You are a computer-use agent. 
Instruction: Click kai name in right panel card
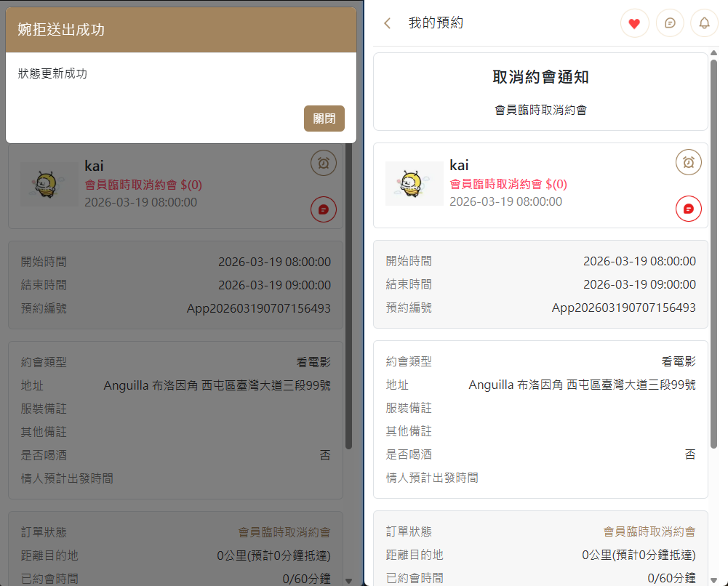459,165
